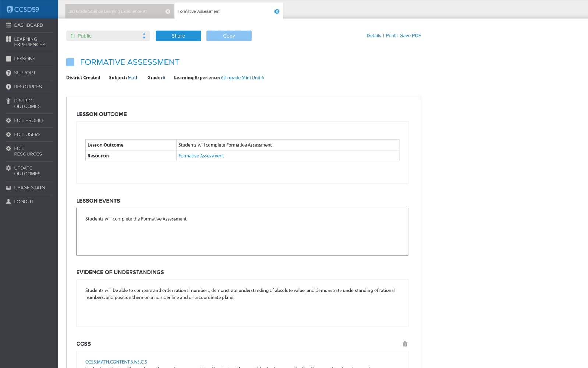
Task: Click the 'District Created' label
Action: coord(83,78)
